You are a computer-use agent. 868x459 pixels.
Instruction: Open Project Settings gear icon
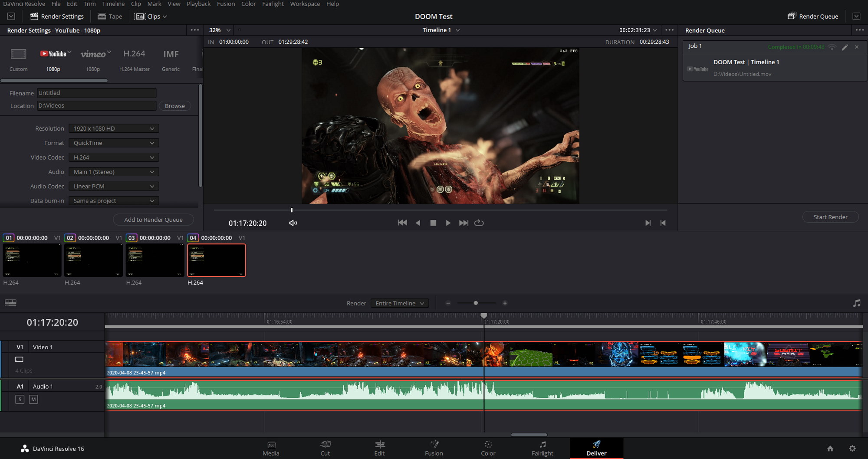click(x=852, y=449)
